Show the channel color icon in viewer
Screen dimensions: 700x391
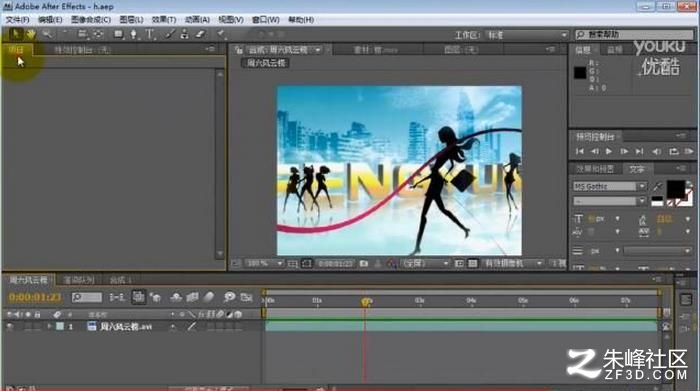[x=392, y=264]
